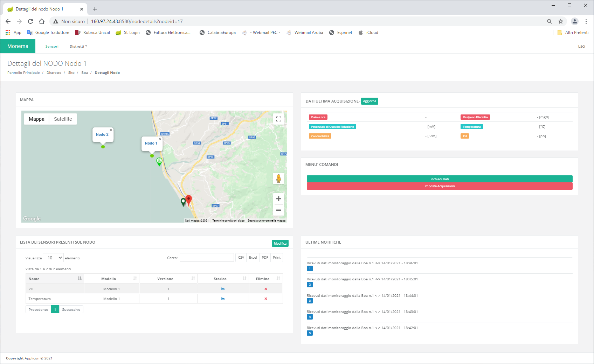The height and width of the screenshot is (364, 594).
Task: Toggle fullscreen view on the map
Action: click(279, 119)
